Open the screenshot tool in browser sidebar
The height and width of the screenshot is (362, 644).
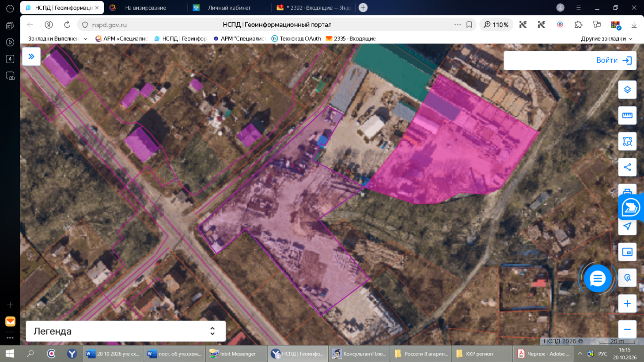tap(10, 76)
